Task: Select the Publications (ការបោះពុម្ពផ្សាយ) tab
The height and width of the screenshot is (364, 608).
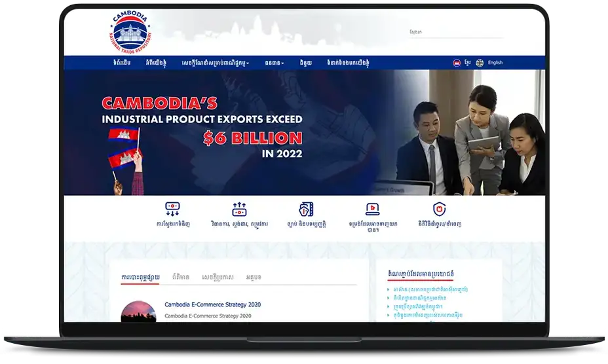Action: [140, 277]
